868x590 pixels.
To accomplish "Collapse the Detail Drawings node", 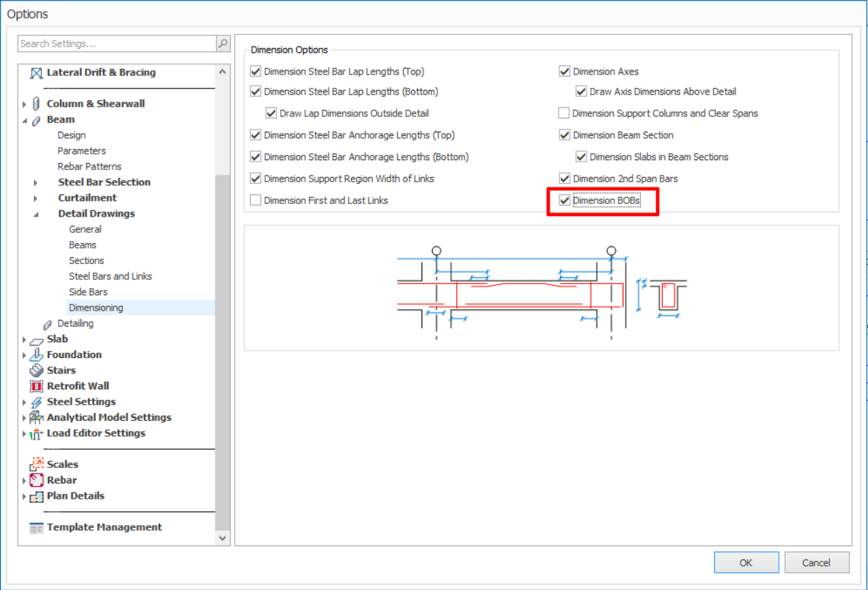I will 36,214.
